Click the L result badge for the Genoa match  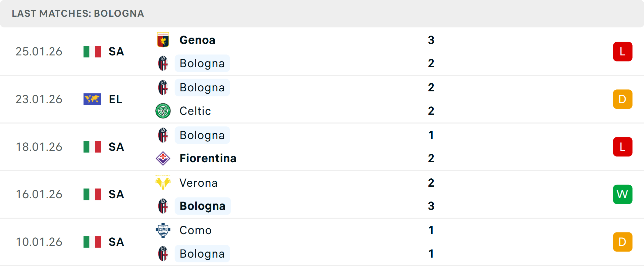623,51
